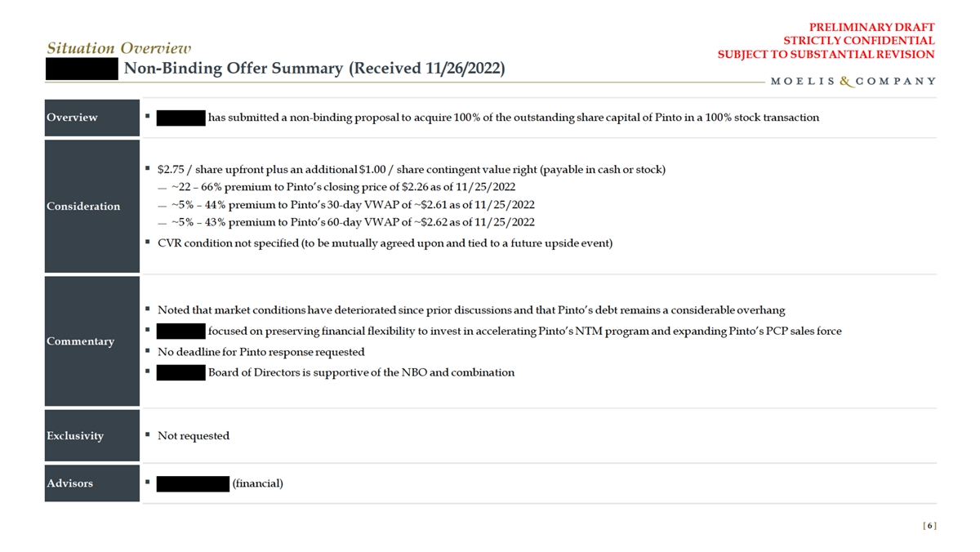Screen dimensions: 980x552
Task: Click the PRELIMINARY DRAFT red notice
Action: pyautogui.click(x=876, y=27)
